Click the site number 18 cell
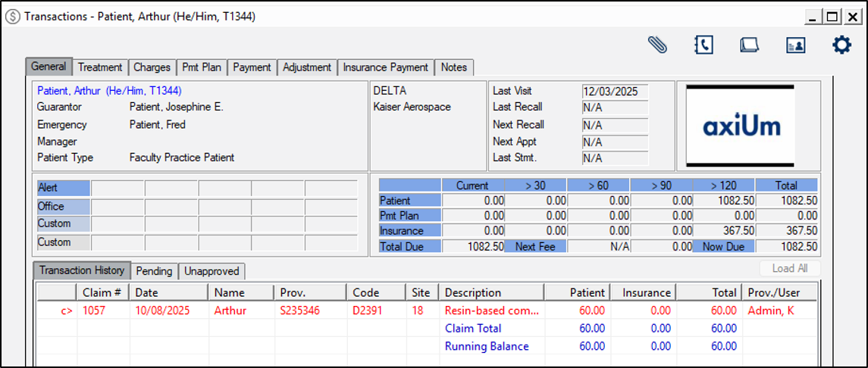 click(x=418, y=310)
